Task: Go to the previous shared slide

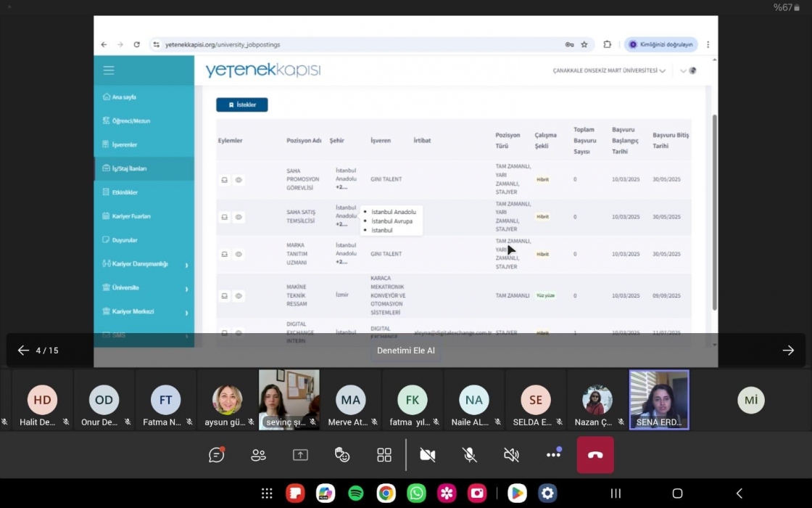Action: point(23,351)
